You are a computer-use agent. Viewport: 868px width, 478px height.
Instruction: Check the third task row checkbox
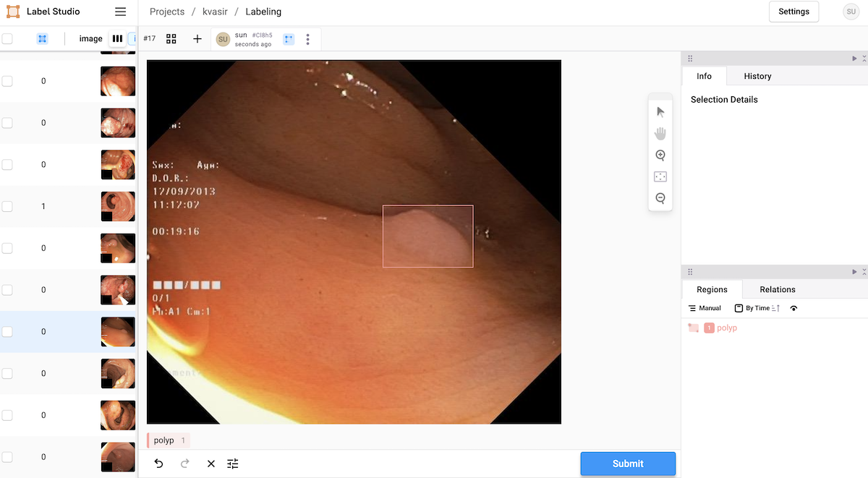7,165
